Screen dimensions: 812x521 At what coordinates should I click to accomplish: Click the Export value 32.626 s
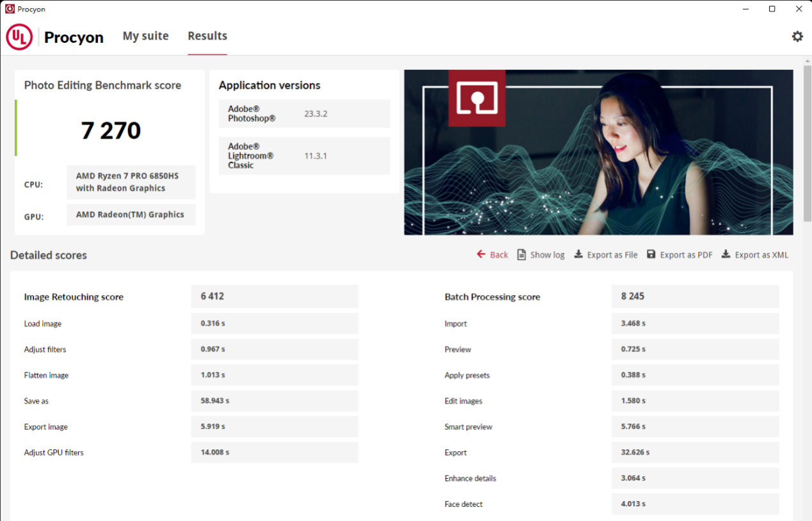click(695, 452)
